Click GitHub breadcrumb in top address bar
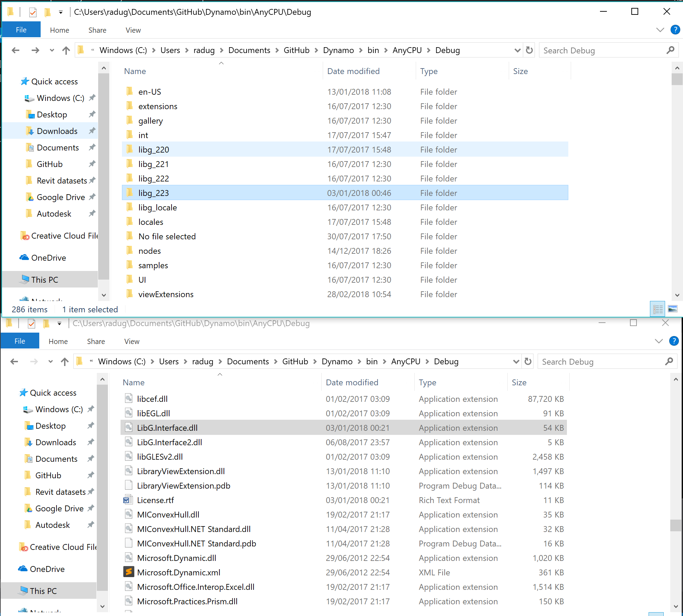Screen dimensions: 683x616 (x=297, y=50)
